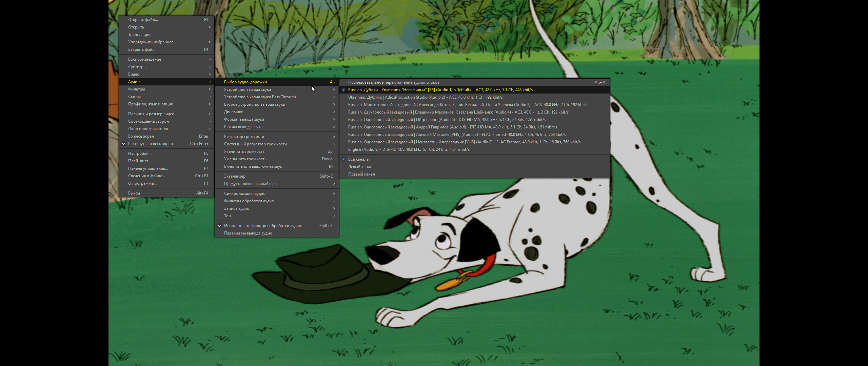
Task: Open 'Регулятор громкости' submenu
Action: (277, 137)
